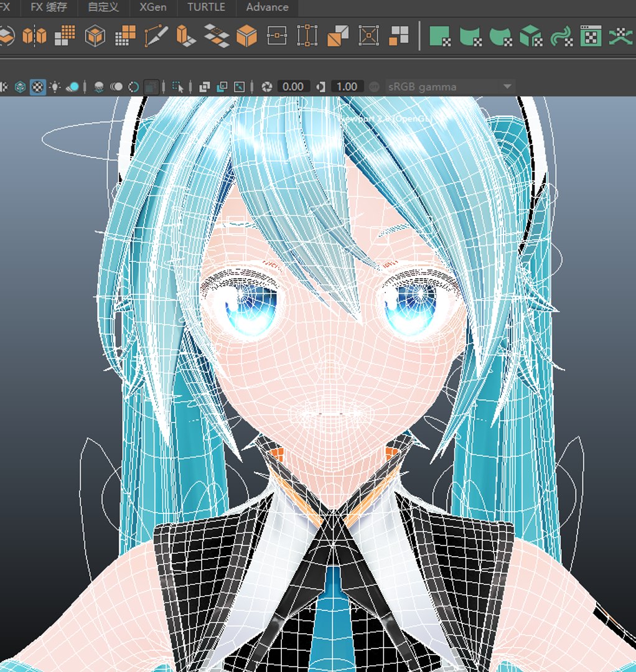Viewport: 636px width, 672px height.
Task: Open the XGen shelf tab
Action: (x=153, y=7)
